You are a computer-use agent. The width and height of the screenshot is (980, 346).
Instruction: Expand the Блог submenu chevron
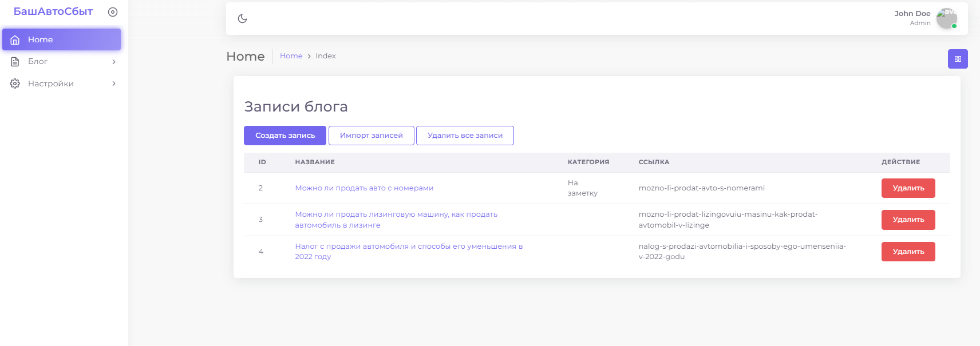114,62
